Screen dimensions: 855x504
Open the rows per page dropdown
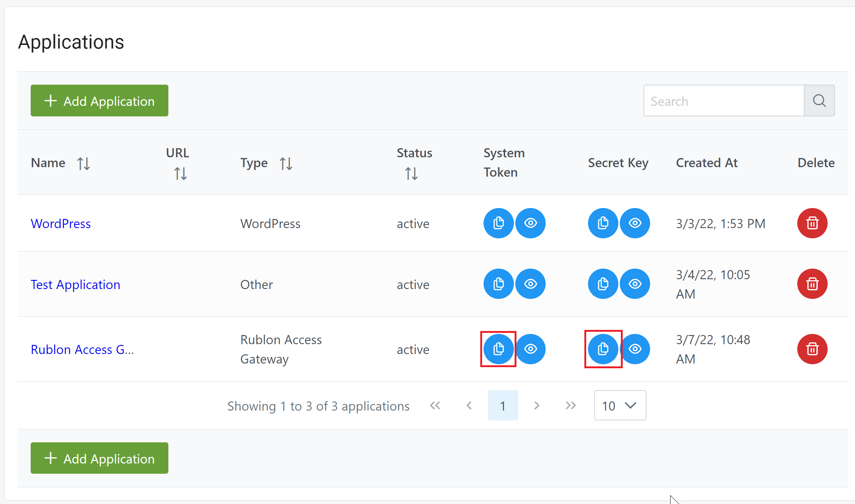tap(620, 405)
